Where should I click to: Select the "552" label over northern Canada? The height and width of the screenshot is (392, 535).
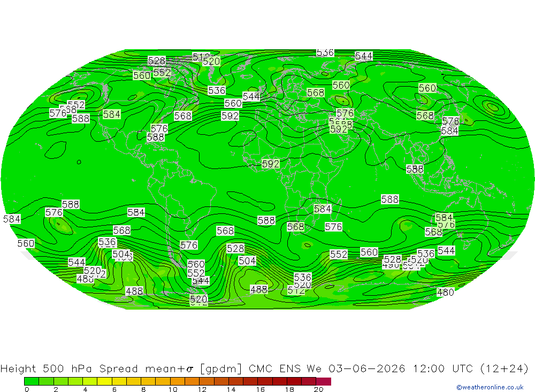162,72
